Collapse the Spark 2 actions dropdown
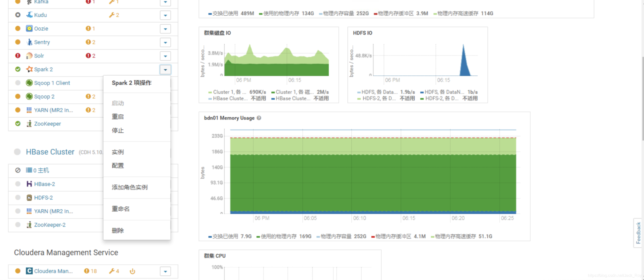Image resolution: width=644 pixels, height=280 pixels. click(165, 70)
